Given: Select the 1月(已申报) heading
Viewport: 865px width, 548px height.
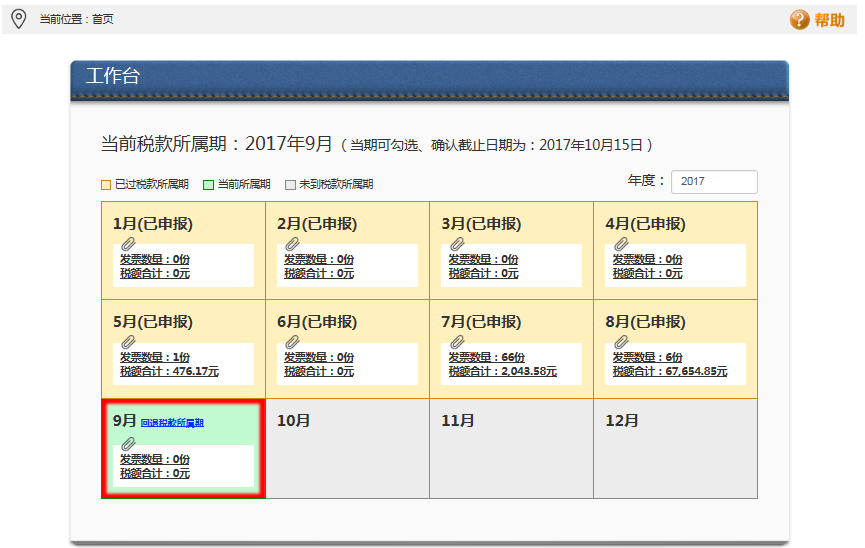Looking at the screenshot, I should 153,224.
